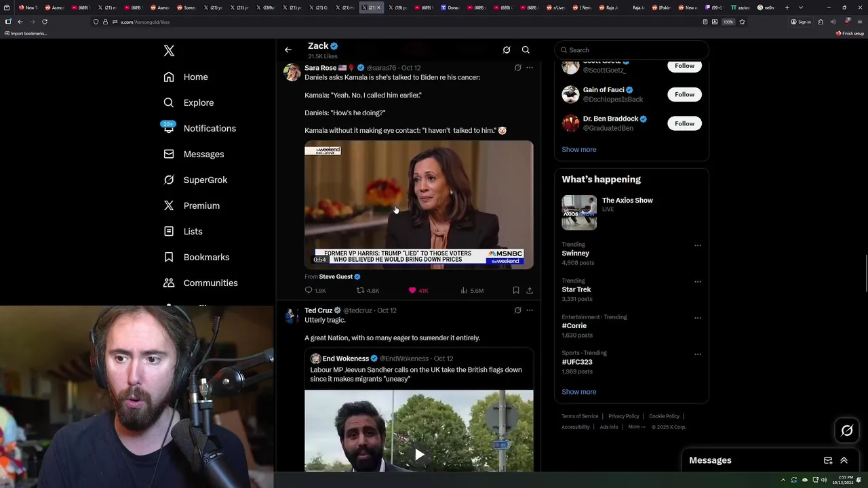Viewport: 868px width, 488px height.
Task: Click Sara Rose avatar
Action: pyautogui.click(x=292, y=73)
